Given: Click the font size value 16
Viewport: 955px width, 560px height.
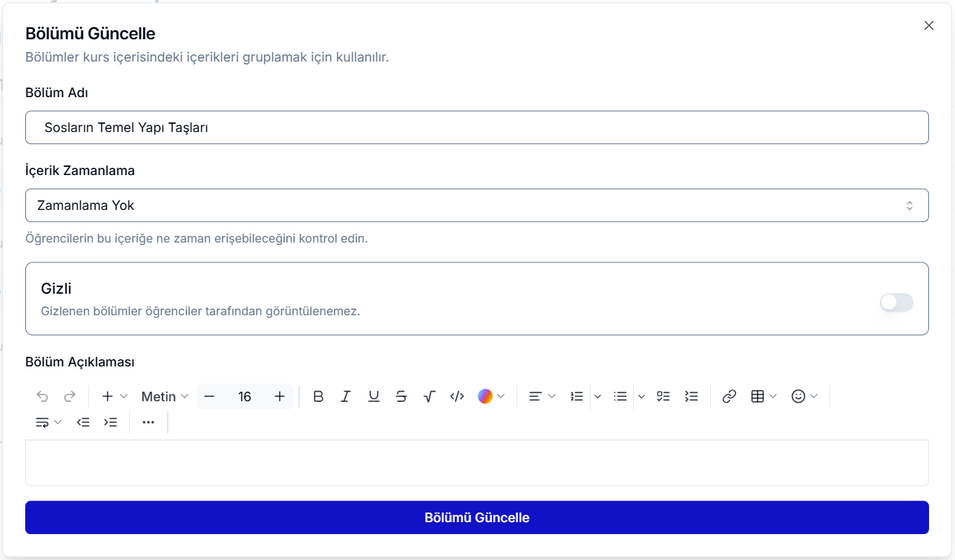Looking at the screenshot, I should (245, 397).
